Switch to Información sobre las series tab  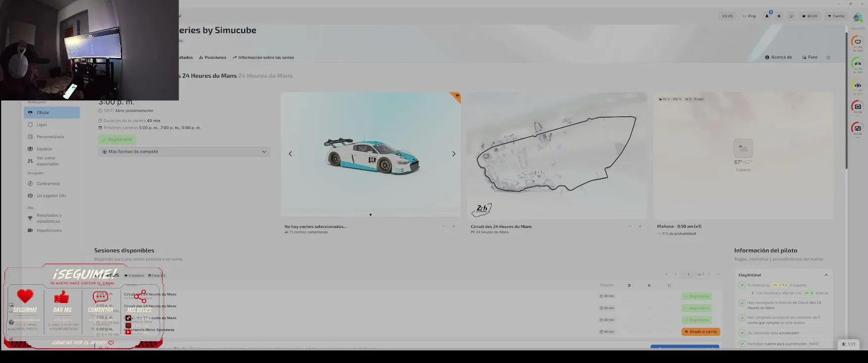tap(263, 57)
